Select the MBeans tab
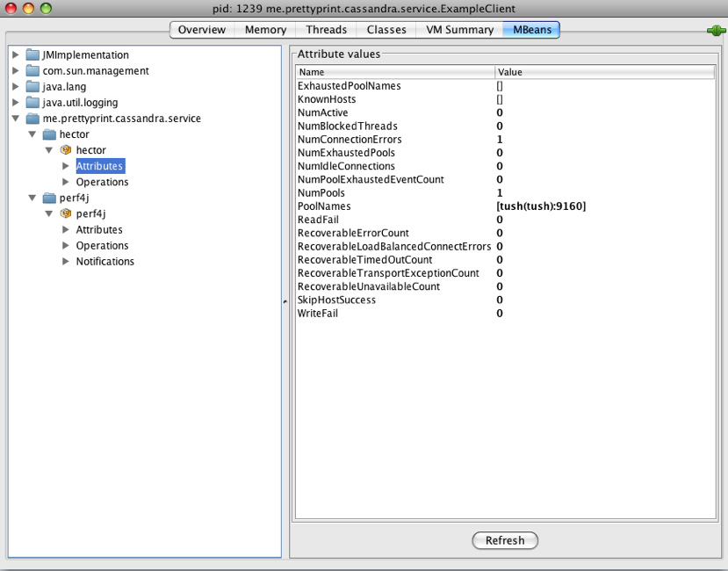728x571 pixels. (532, 30)
